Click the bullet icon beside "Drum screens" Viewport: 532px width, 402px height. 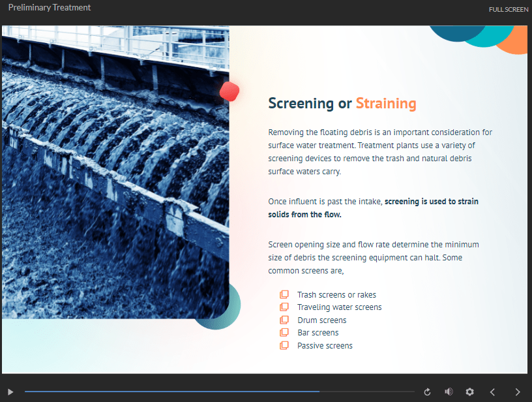click(x=284, y=320)
